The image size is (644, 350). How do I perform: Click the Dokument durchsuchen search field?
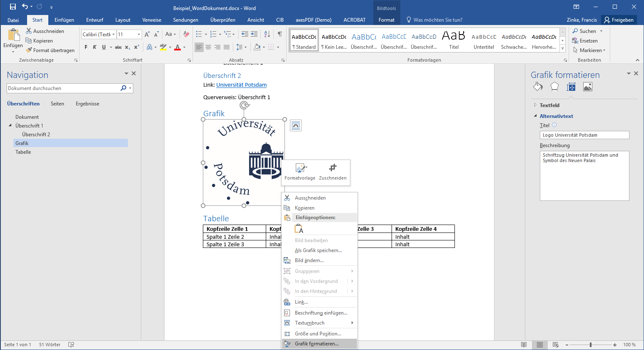point(62,88)
